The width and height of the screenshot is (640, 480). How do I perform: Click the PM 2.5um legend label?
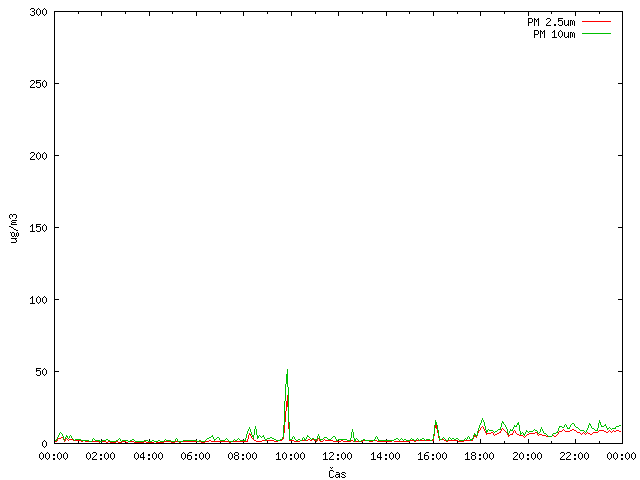click(x=551, y=22)
